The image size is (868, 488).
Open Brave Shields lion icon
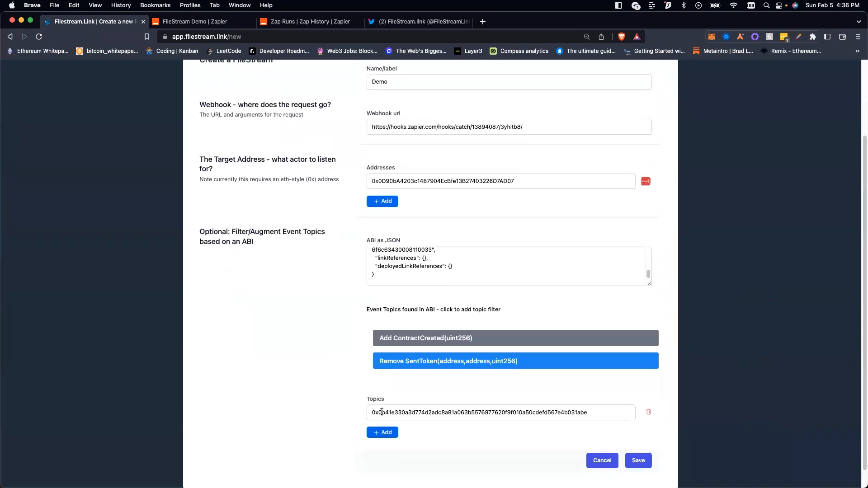coord(622,37)
